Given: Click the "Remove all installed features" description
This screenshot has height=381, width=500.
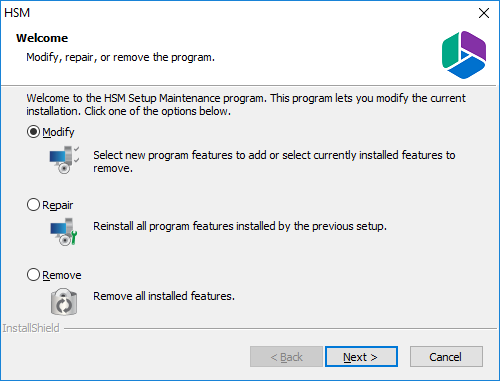Looking at the screenshot, I should [164, 296].
